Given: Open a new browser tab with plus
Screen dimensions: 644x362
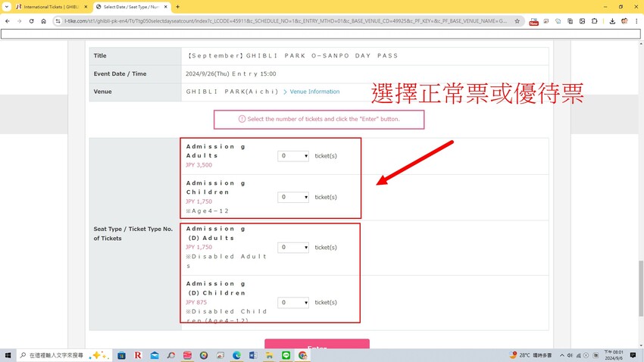Looking at the screenshot, I should (178, 7).
